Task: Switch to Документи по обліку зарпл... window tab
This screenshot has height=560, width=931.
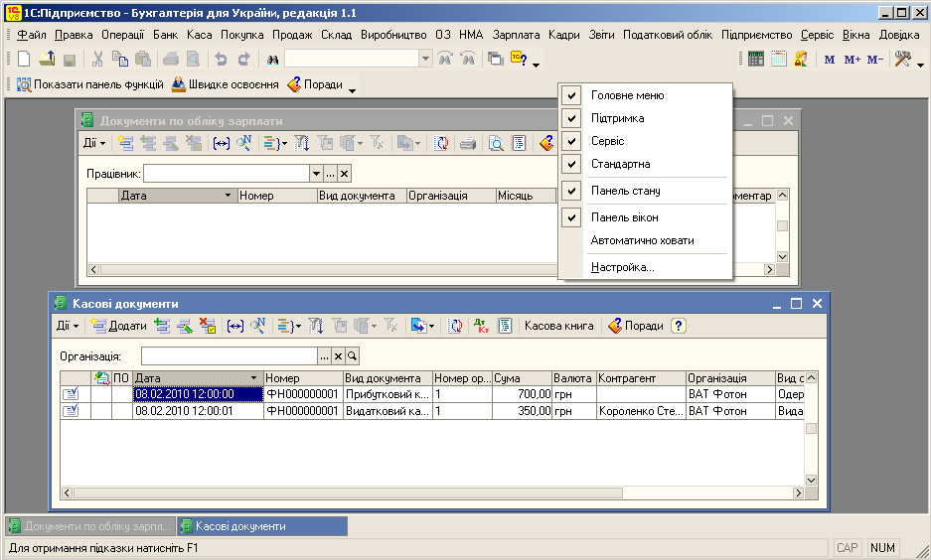Action: tap(90, 526)
